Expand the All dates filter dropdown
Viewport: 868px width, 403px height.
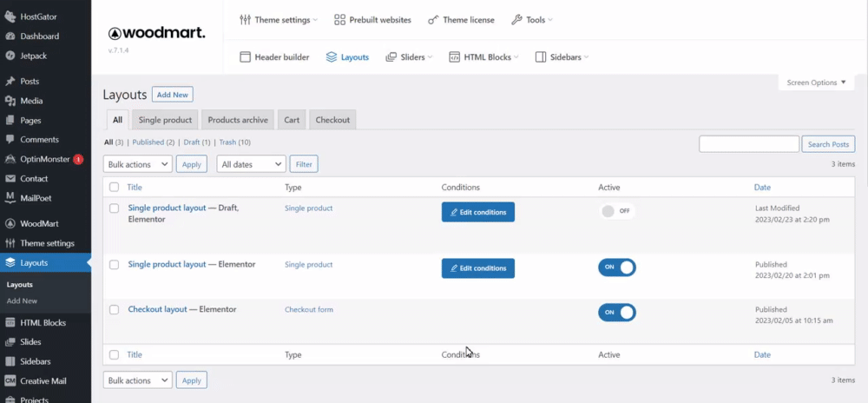click(x=252, y=164)
